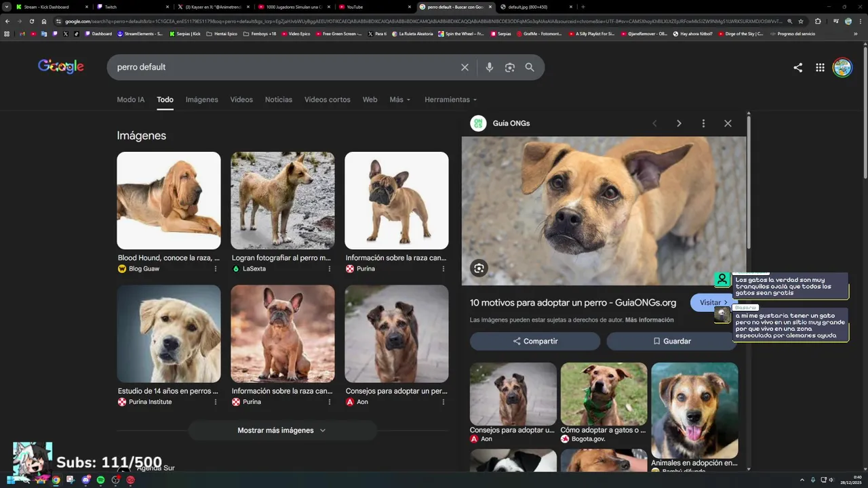Open La Ruleta Aleatoria bookmark
The width and height of the screenshot is (868, 488).
point(412,33)
